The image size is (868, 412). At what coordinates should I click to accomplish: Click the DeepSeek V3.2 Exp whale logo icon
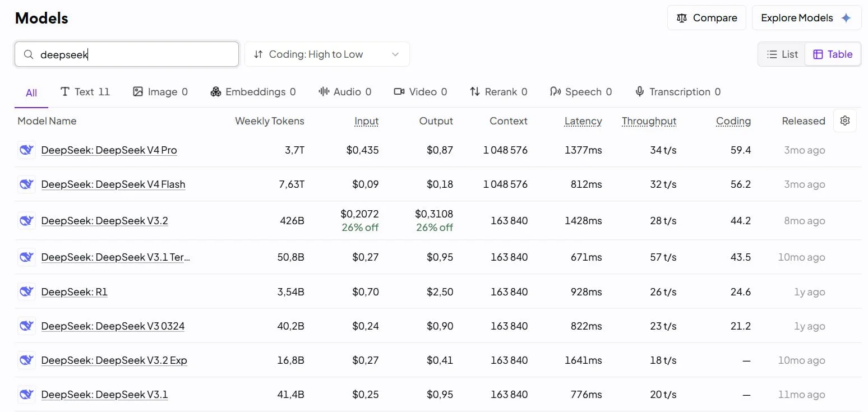point(26,360)
